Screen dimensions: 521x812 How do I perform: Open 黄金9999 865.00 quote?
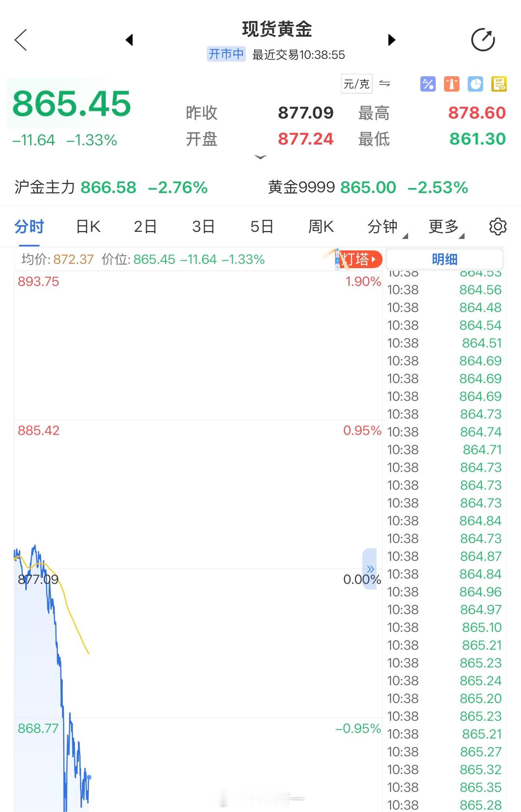point(368,187)
